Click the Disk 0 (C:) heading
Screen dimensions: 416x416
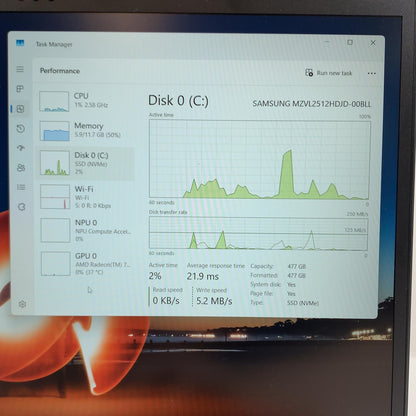(178, 101)
